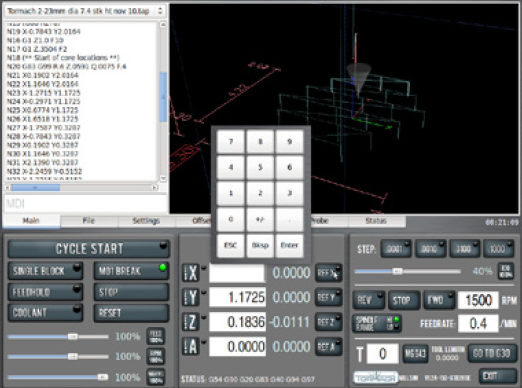The width and height of the screenshot is (522, 388).
Task: Click the program STOP button beside Feedhold
Action: (131, 292)
